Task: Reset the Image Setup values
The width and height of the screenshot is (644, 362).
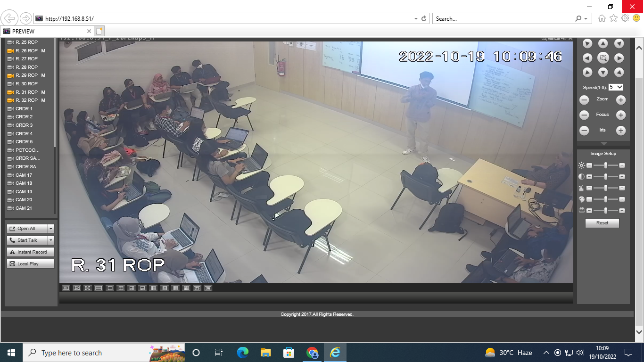Action: pos(602,223)
